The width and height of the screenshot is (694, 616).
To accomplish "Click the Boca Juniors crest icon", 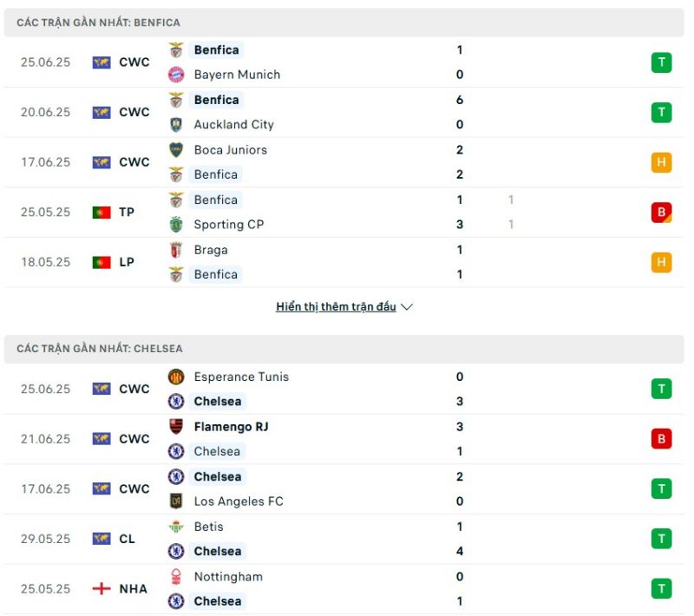I will click(x=176, y=149).
